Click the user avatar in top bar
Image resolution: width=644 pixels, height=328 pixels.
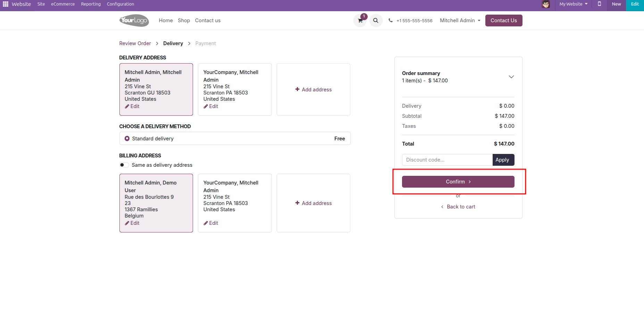[546, 4]
